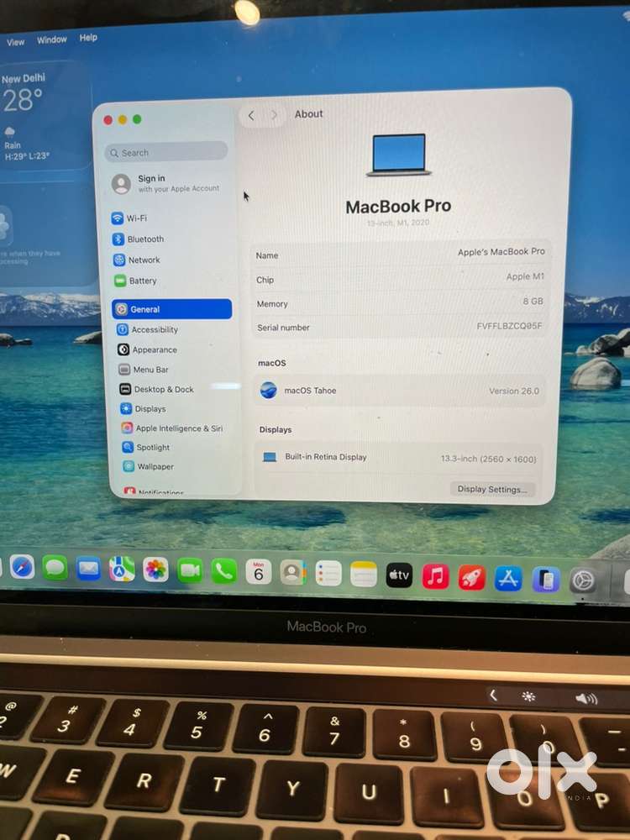Select Bluetooth in the settings sidebar
The height and width of the screenshot is (840, 630).
144,239
